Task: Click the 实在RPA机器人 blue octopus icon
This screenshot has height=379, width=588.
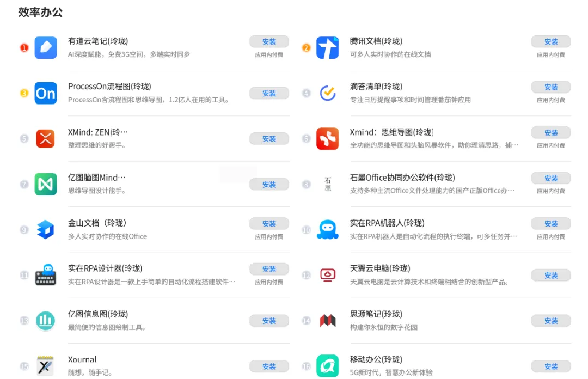Action: click(x=327, y=230)
